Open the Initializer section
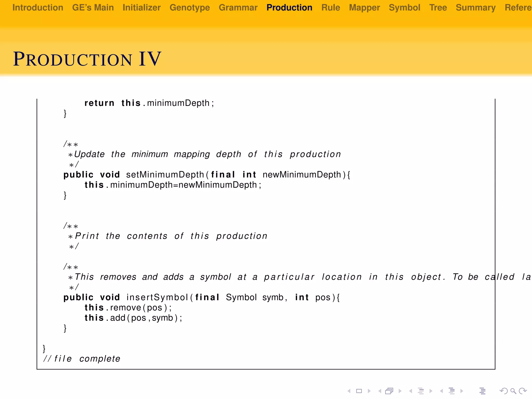 142,8
